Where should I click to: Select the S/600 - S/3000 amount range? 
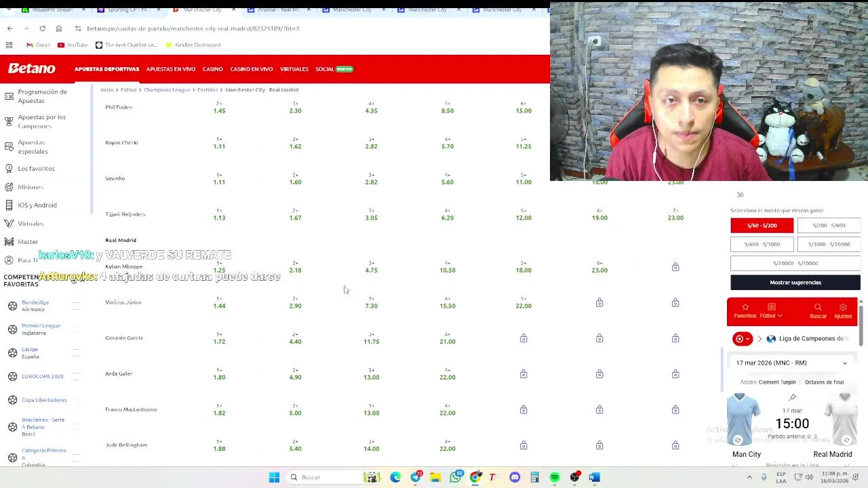pyautogui.click(x=762, y=244)
